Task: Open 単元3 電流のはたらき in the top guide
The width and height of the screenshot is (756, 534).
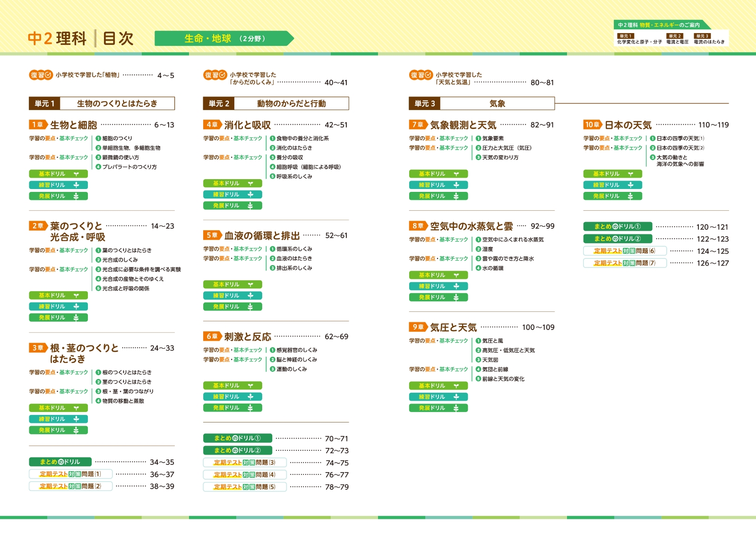Action: (709, 39)
